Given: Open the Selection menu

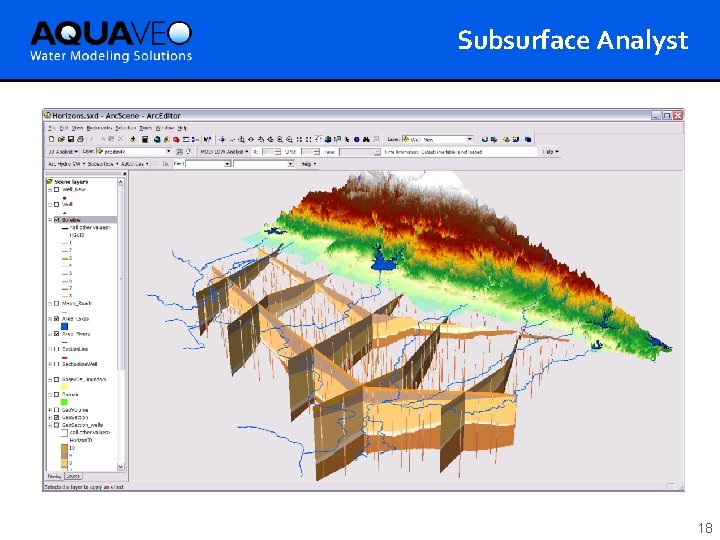Looking at the screenshot, I should pyautogui.click(x=126, y=128).
